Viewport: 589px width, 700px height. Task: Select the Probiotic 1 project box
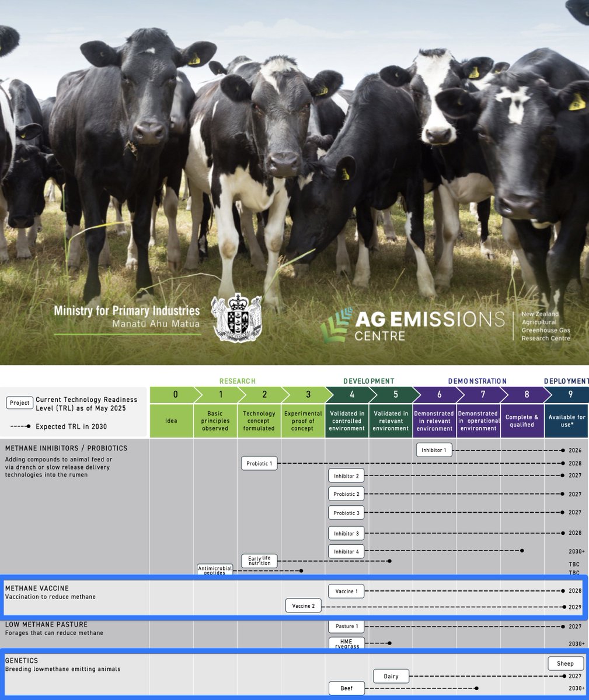(259, 463)
